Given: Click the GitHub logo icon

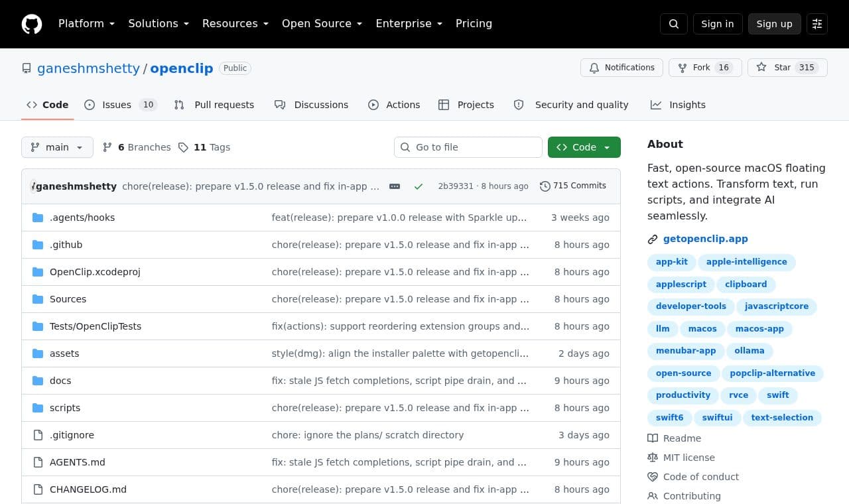Looking at the screenshot, I should [32, 24].
